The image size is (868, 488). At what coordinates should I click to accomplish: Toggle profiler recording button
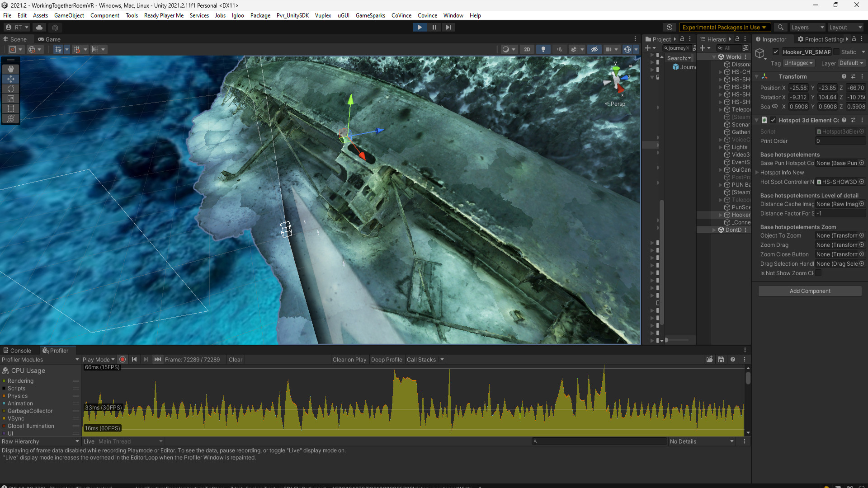(x=123, y=360)
